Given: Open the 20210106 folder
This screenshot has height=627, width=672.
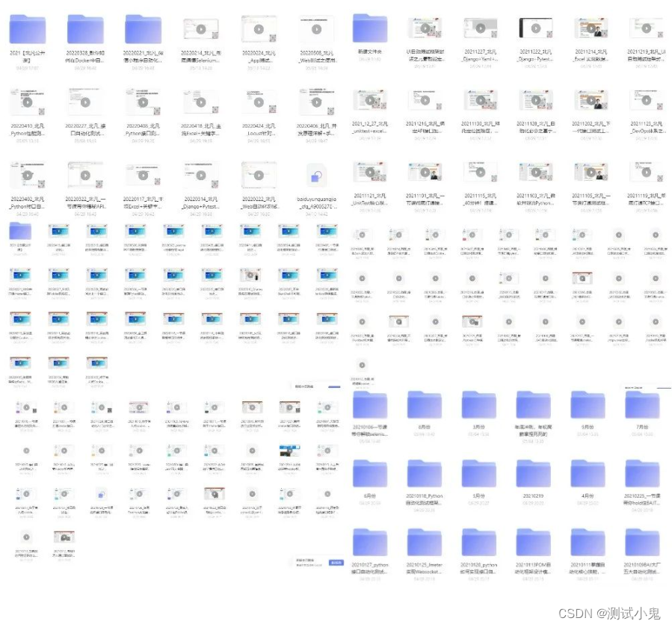Looking at the screenshot, I should click(x=370, y=404).
